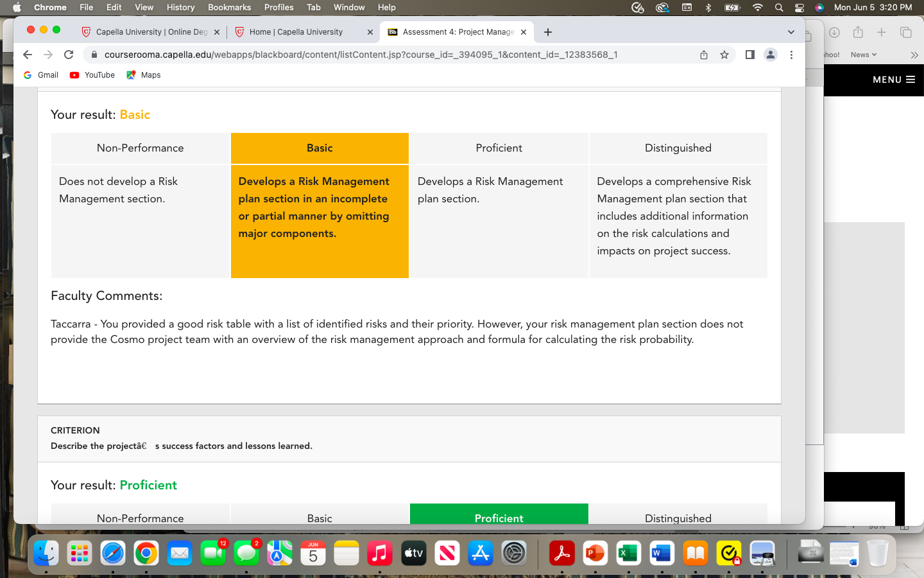Image resolution: width=924 pixels, height=578 pixels.
Task: Click the Bluetooth status icon
Action: [708, 7]
